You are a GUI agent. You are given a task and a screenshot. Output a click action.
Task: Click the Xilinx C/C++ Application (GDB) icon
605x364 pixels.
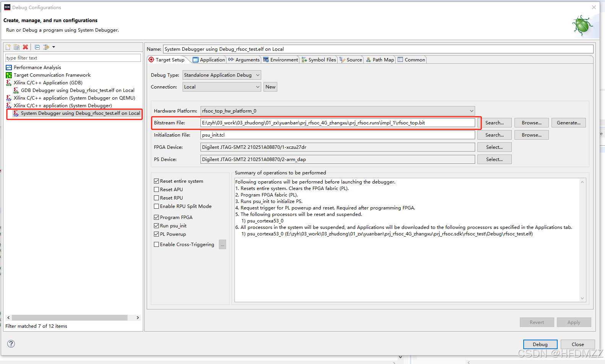(x=9, y=83)
